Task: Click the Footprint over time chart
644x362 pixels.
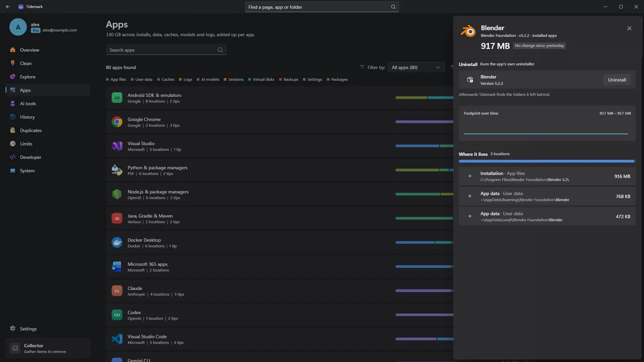Action: pos(547,124)
